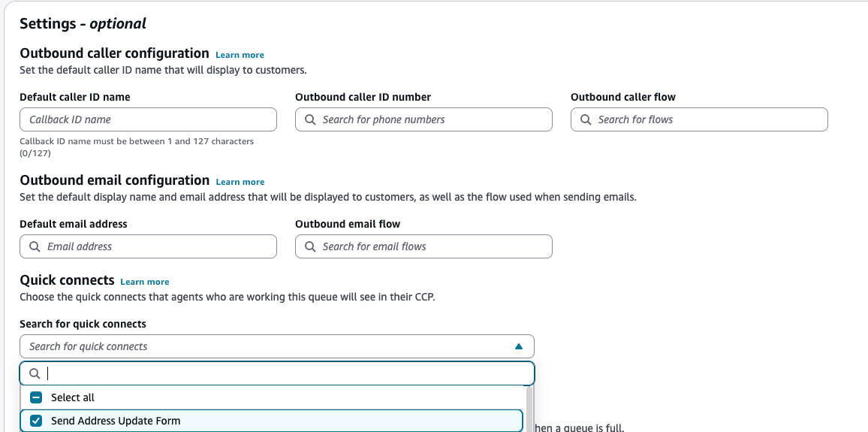Click the magnifier icon in Outbound email flow
The height and width of the screenshot is (432, 868).
point(310,246)
